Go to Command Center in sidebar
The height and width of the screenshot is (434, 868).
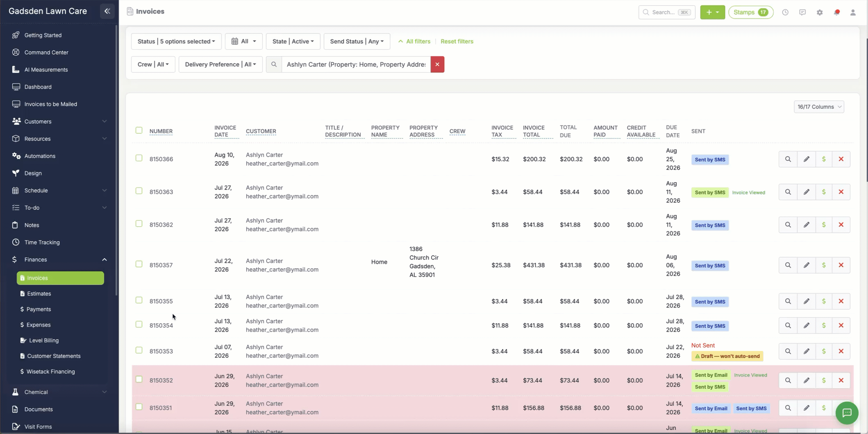click(46, 53)
